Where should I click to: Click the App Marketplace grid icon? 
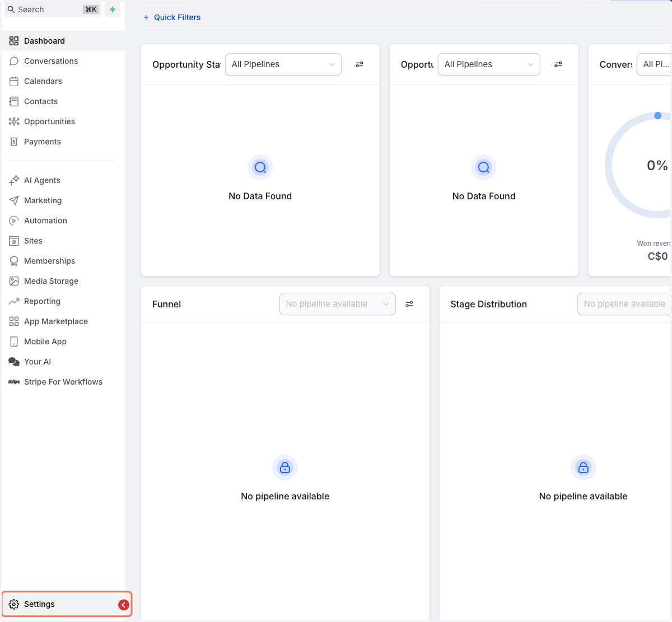(14, 321)
